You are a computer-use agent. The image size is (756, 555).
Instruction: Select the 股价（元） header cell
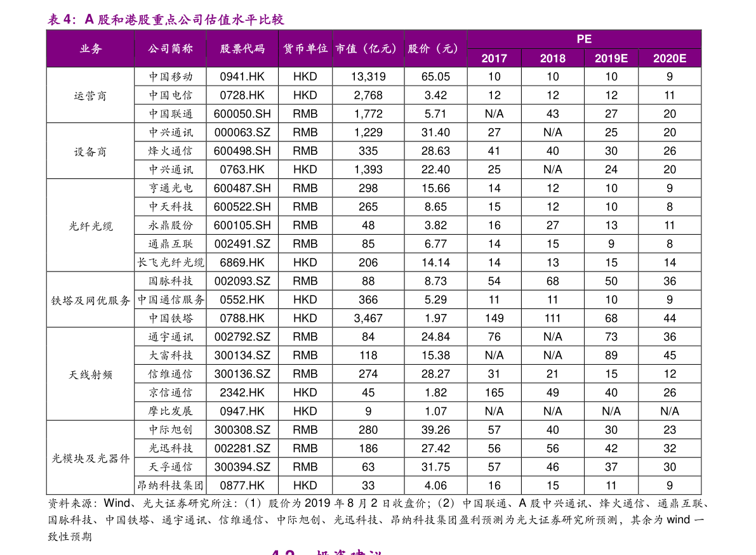pyautogui.click(x=435, y=48)
